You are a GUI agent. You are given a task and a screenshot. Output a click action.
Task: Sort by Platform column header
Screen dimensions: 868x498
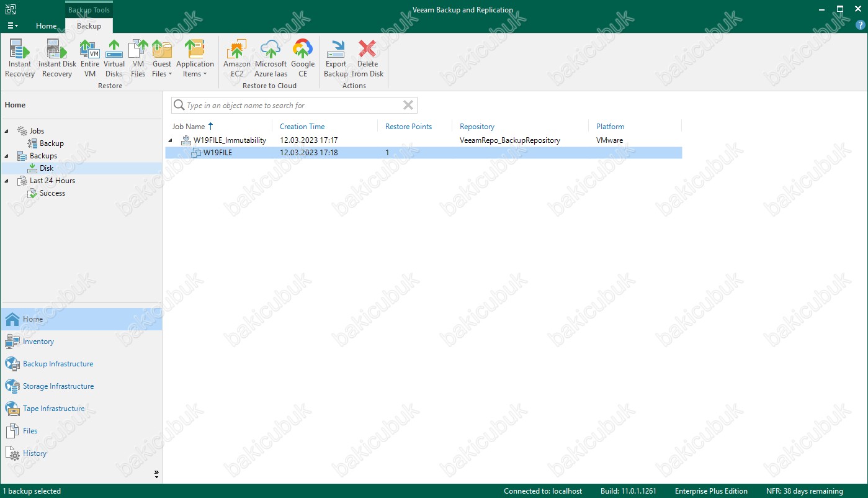[x=610, y=126]
